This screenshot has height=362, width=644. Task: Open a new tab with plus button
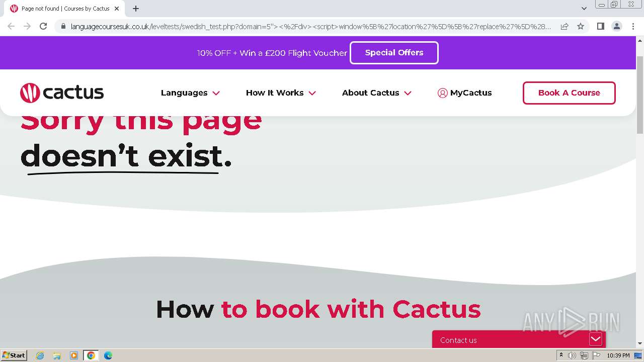click(x=136, y=9)
